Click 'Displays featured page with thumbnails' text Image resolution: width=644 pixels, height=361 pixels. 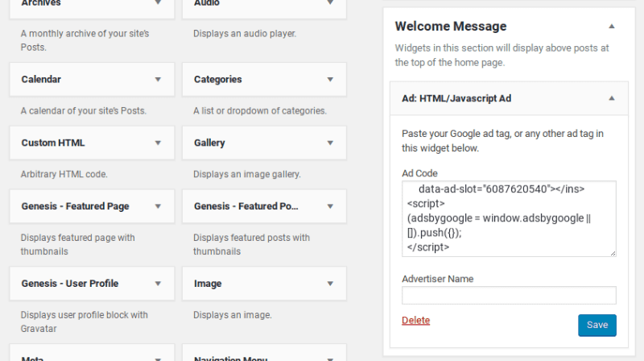pyautogui.click(x=77, y=245)
